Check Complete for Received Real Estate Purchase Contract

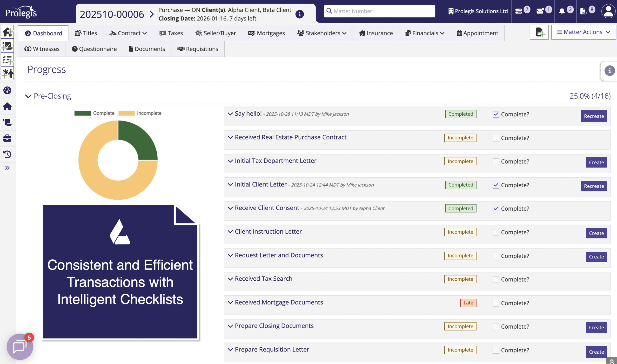[496, 138]
